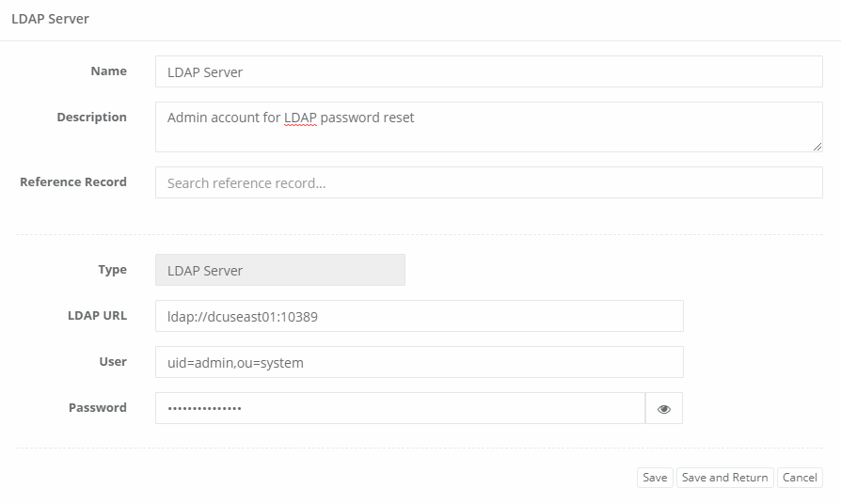Click the Type label
This screenshot has width=841, height=504.
[x=112, y=270]
